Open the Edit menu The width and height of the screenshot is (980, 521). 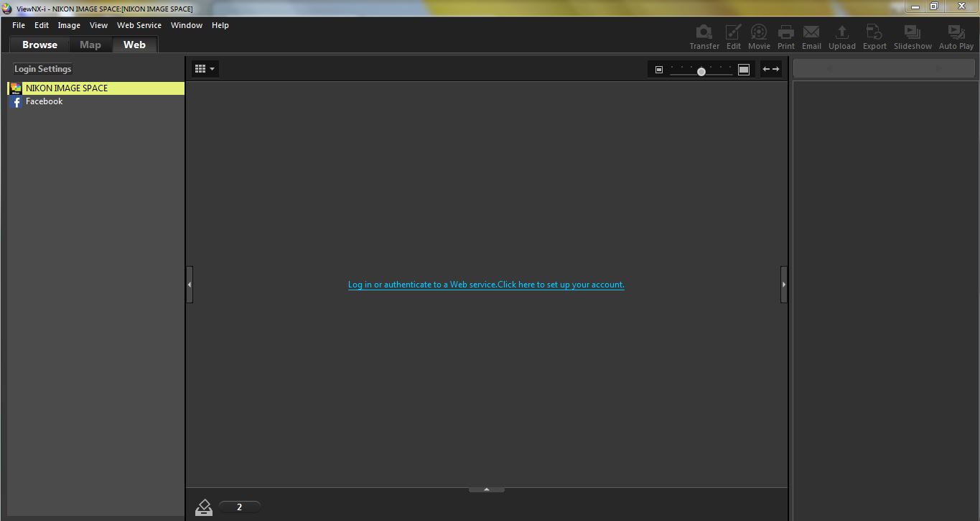pyautogui.click(x=42, y=25)
